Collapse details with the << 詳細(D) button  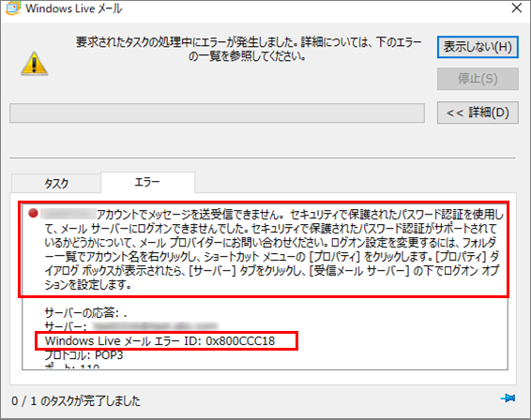[x=478, y=112]
